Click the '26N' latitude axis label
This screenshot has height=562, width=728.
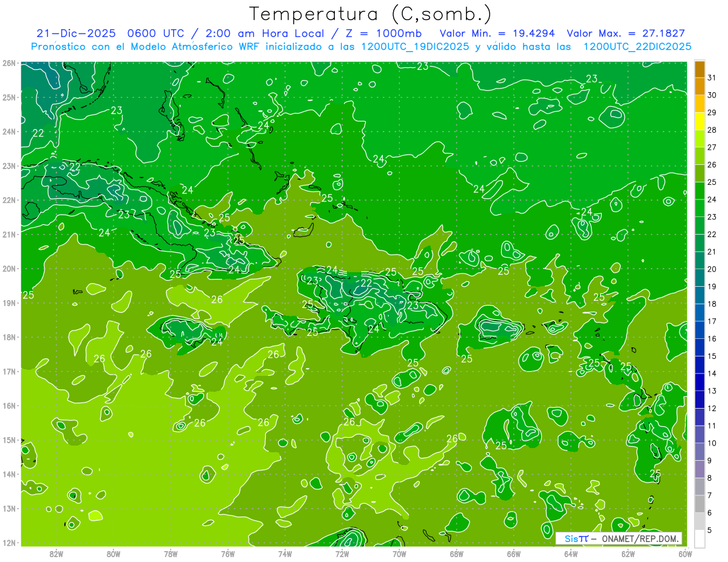(x=9, y=63)
